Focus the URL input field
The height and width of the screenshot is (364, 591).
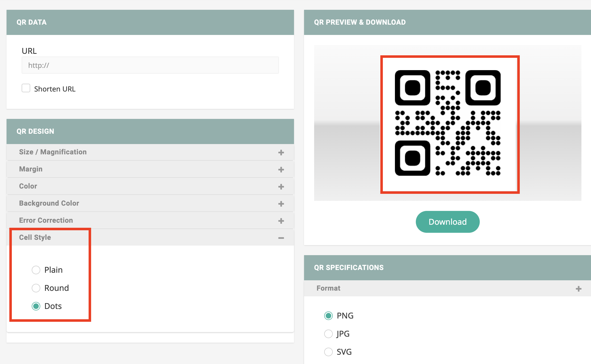tap(150, 65)
